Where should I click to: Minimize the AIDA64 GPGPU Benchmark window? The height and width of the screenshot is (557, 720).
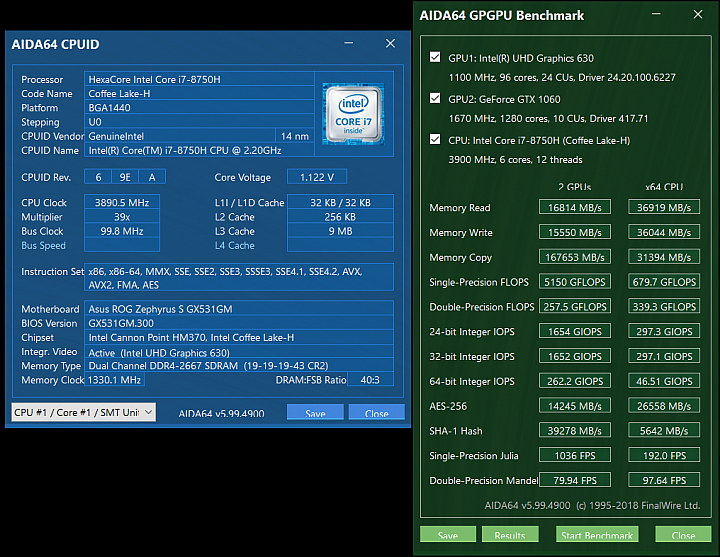click(x=656, y=14)
